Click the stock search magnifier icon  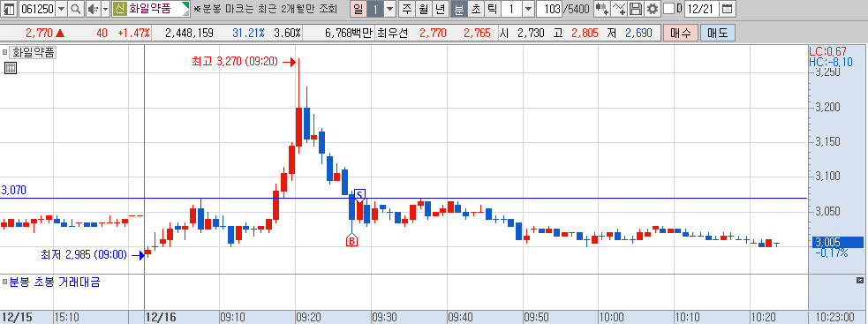(75, 9)
